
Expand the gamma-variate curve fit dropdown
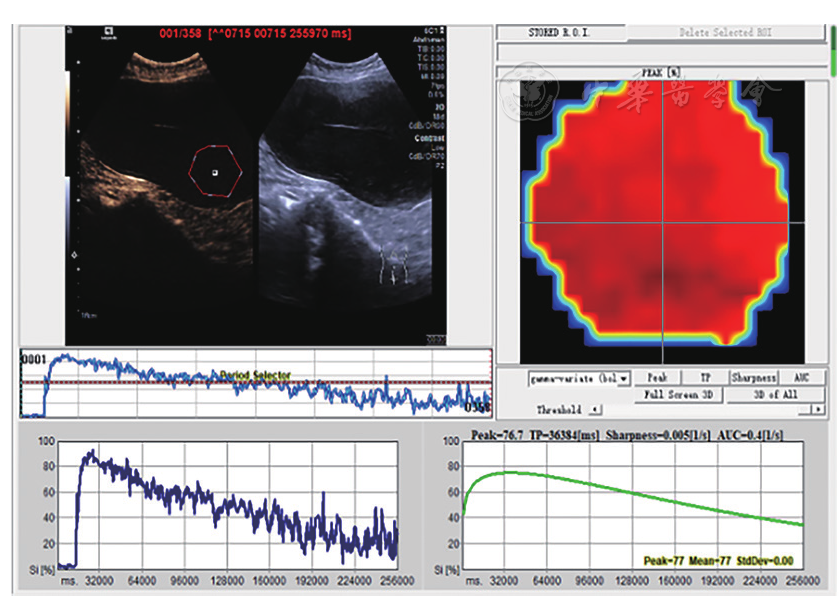(x=624, y=378)
